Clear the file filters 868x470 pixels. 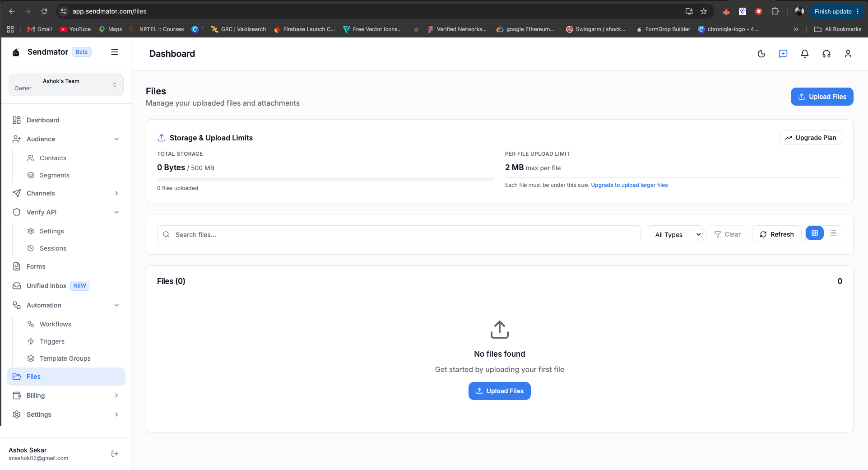point(727,234)
